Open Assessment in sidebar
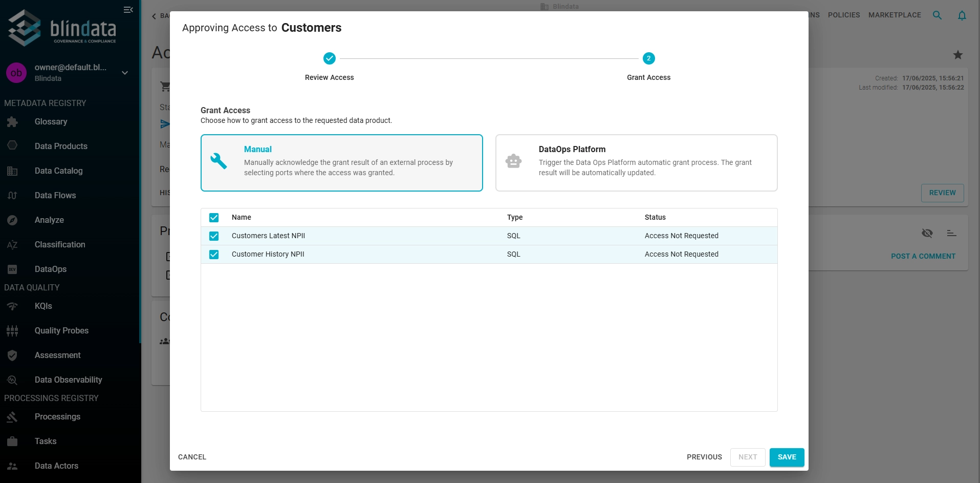Image resolution: width=980 pixels, height=483 pixels. [58, 355]
